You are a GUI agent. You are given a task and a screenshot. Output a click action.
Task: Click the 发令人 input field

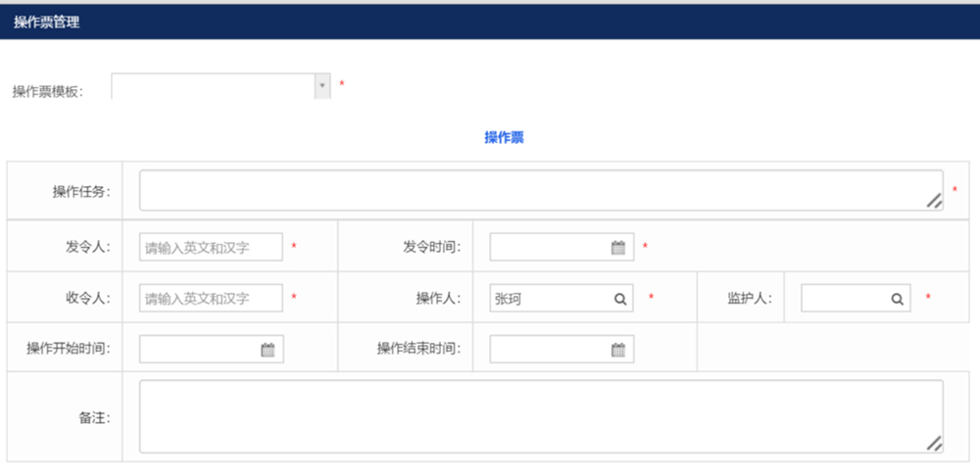point(211,248)
